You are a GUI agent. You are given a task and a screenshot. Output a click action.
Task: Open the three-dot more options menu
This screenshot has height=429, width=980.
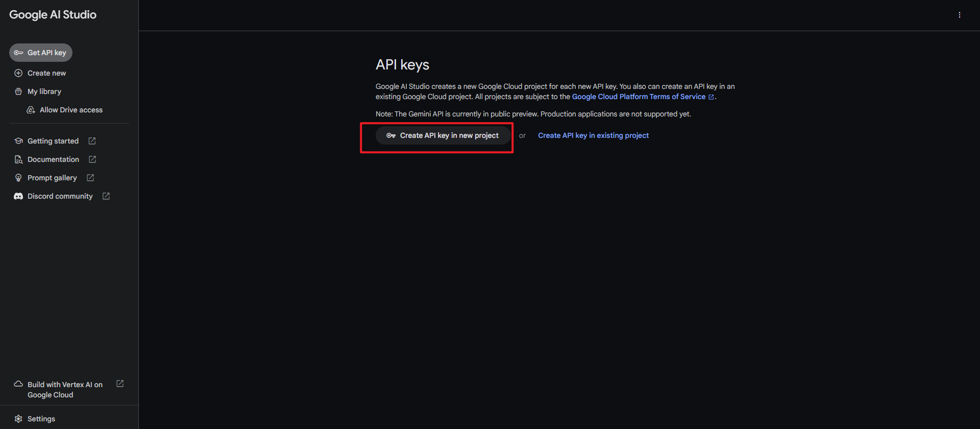[960, 15]
